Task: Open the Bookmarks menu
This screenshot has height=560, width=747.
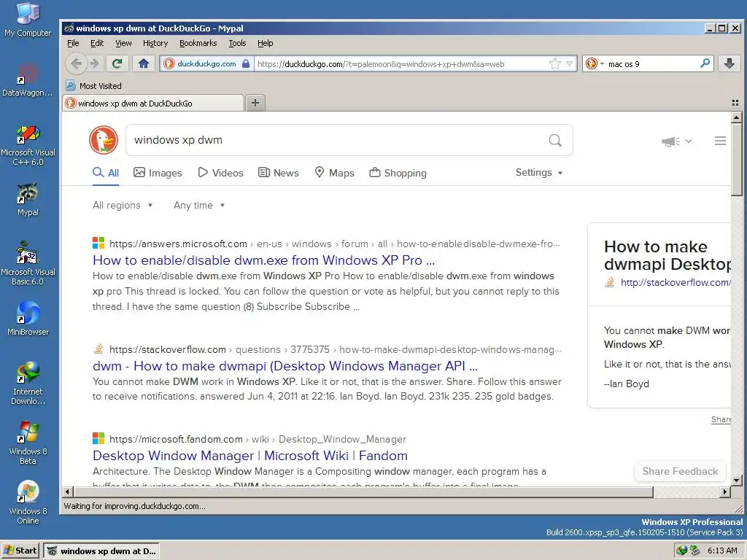Action: click(x=198, y=43)
